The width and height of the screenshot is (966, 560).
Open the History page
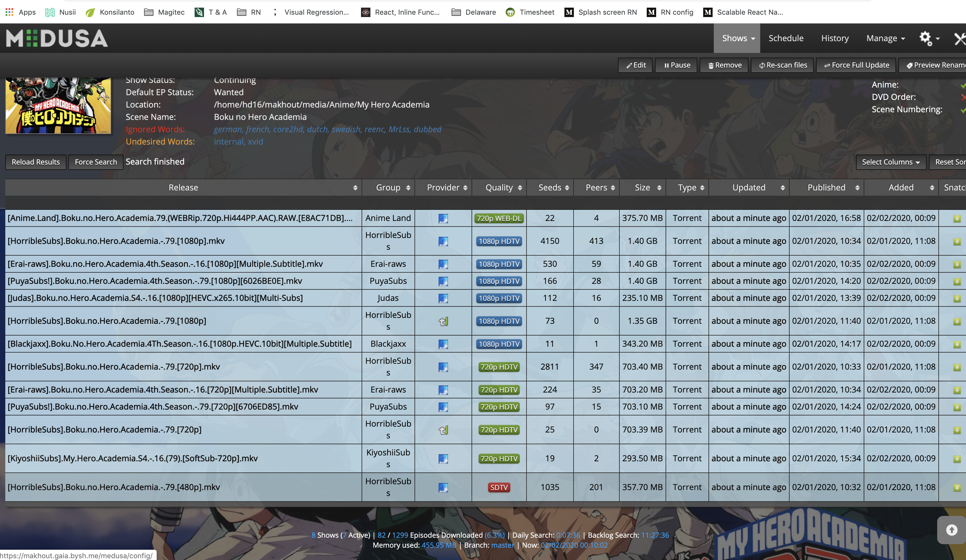835,38
